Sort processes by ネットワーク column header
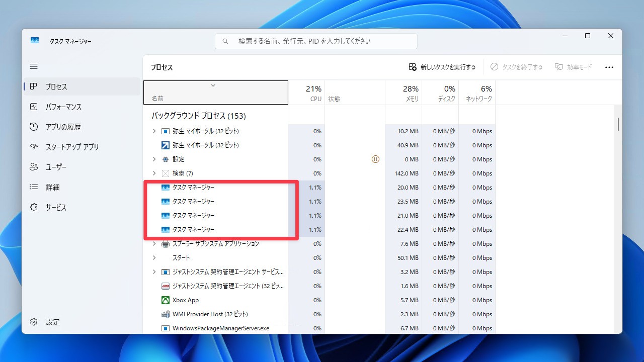Image resolution: width=644 pixels, height=362 pixels. tap(477, 93)
